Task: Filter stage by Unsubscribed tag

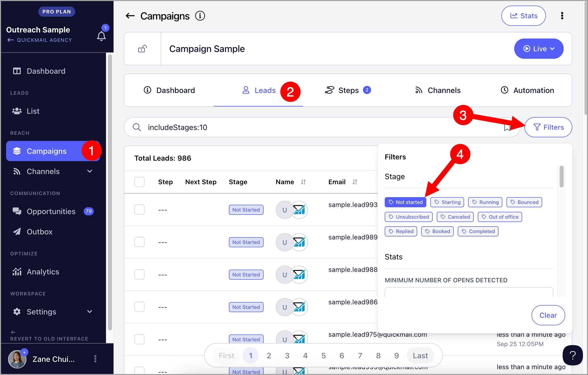Action: pos(409,217)
